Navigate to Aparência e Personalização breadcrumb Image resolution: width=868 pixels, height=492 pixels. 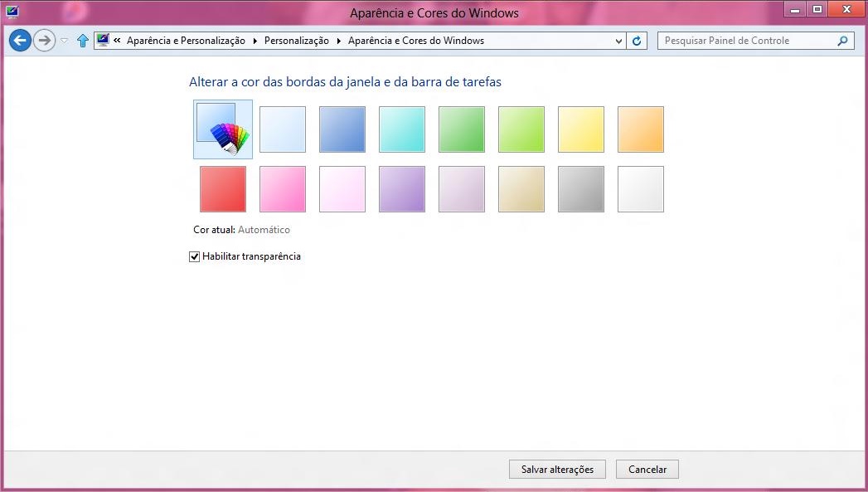pyautogui.click(x=186, y=41)
